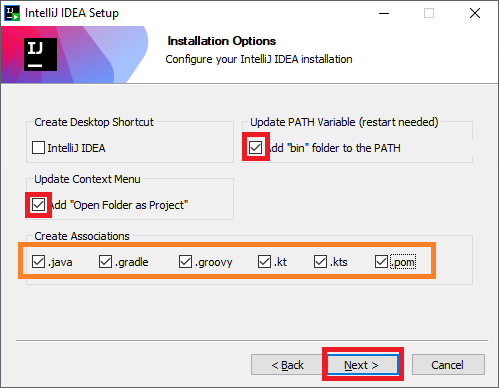This screenshot has height=388, width=499.
Task: Click the Next button to continue
Action: [363, 365]
